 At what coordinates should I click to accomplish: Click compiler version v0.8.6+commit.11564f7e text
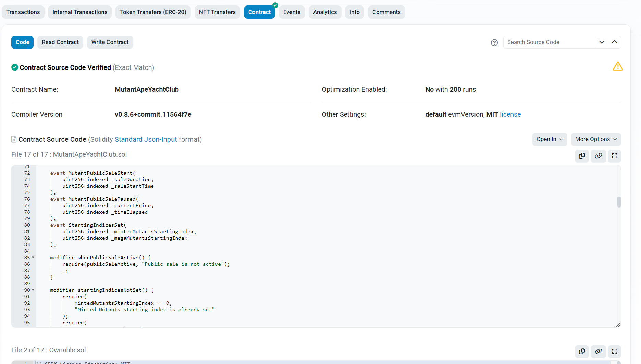coord(153,114)
